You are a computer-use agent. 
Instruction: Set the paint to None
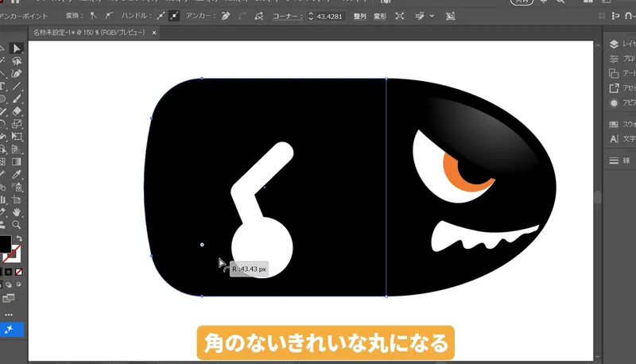point(21,273)
